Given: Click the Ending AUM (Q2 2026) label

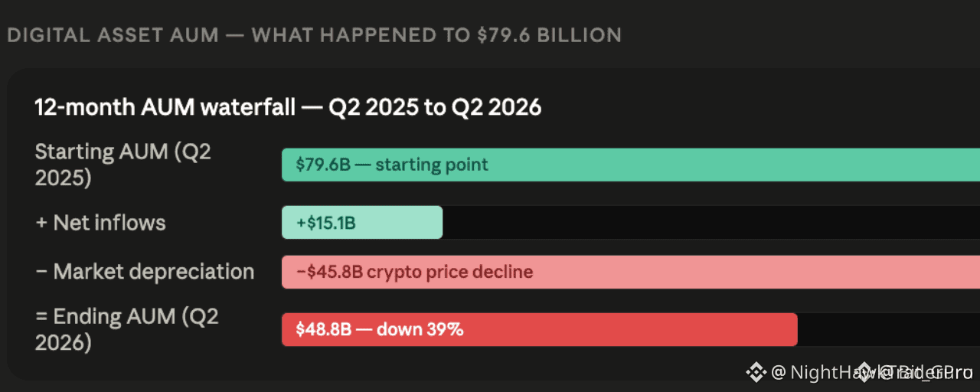Looking at the screenshot, I should tap(126, 330).
